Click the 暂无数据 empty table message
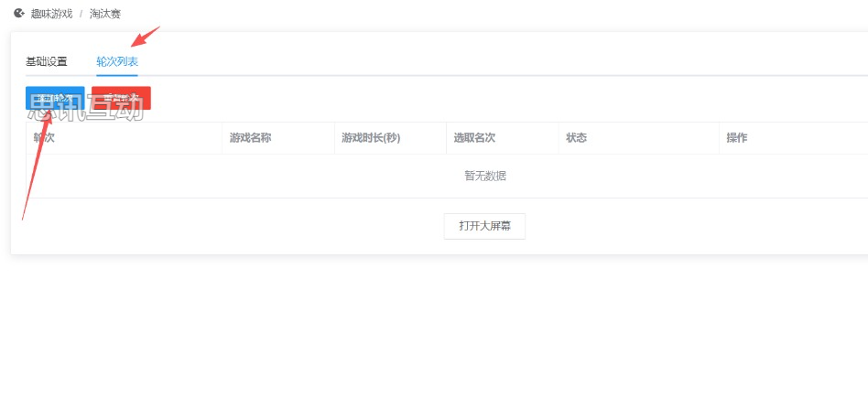Image resolution: width=868 pixels, height=418 pixels. (484, 176)
